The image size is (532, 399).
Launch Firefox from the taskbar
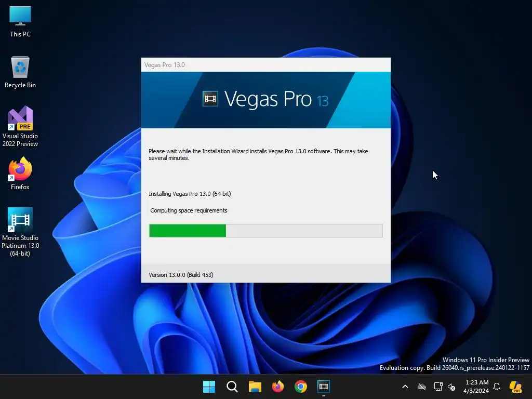[x=278, y=387]
